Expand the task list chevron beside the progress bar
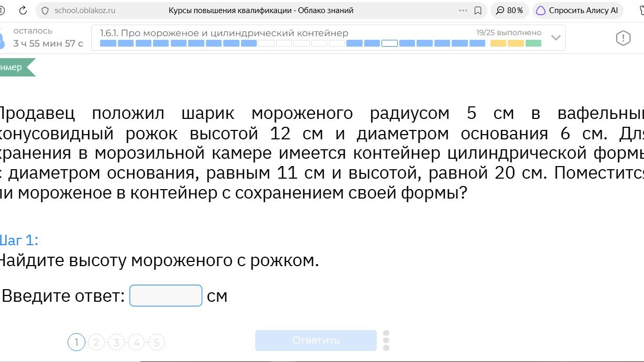This screenshot has width=644, height=362. [556, 38]
